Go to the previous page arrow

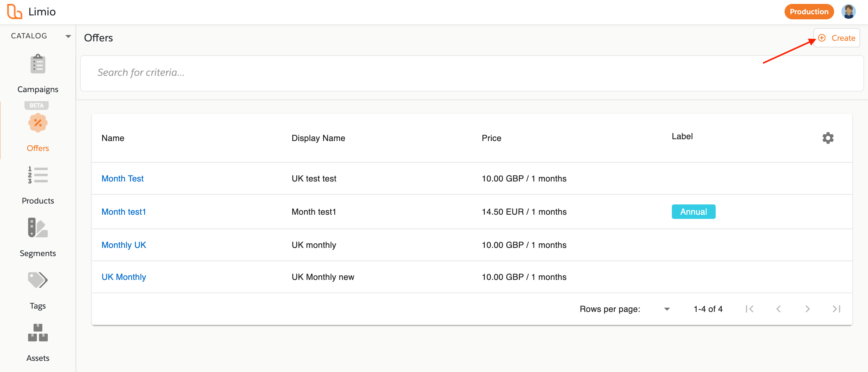tap(778, 309)
